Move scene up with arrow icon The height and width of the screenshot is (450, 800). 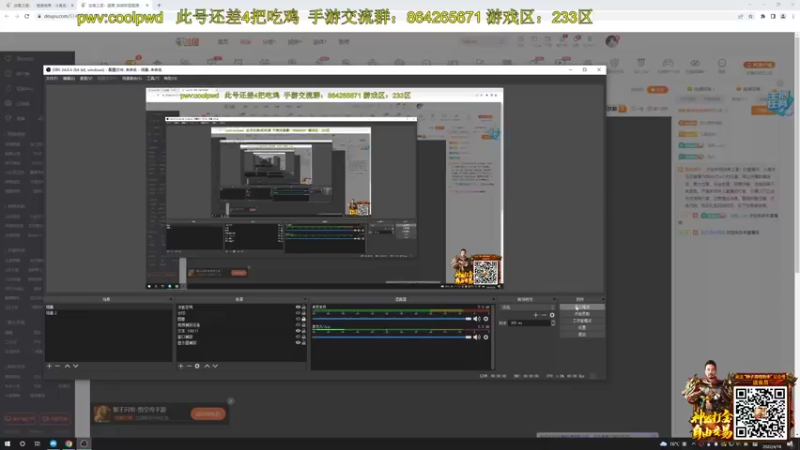(67, 366)
